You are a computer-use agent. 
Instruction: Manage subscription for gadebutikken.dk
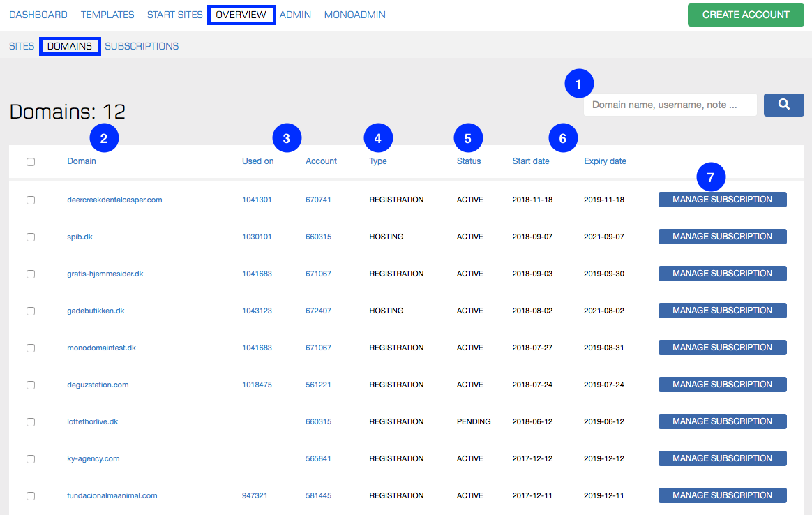point(723,311)
